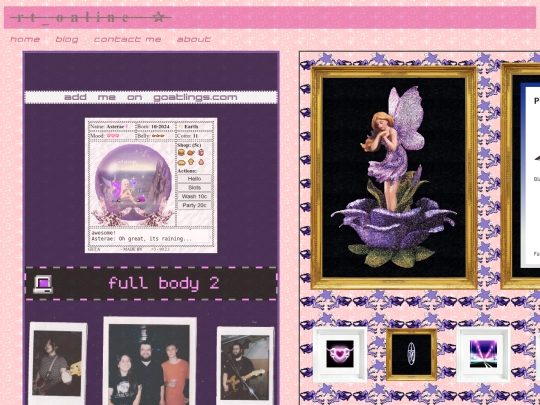Click the Party 20c button

194,205
